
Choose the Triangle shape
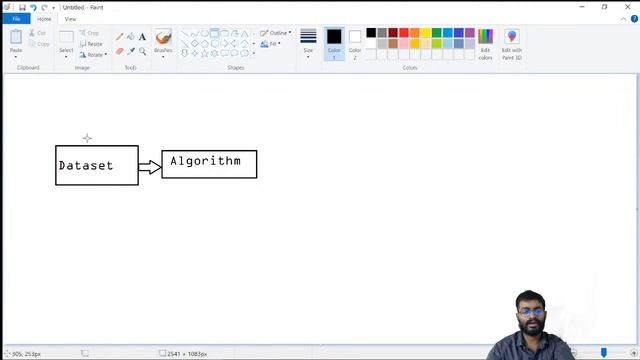[244, 33]
